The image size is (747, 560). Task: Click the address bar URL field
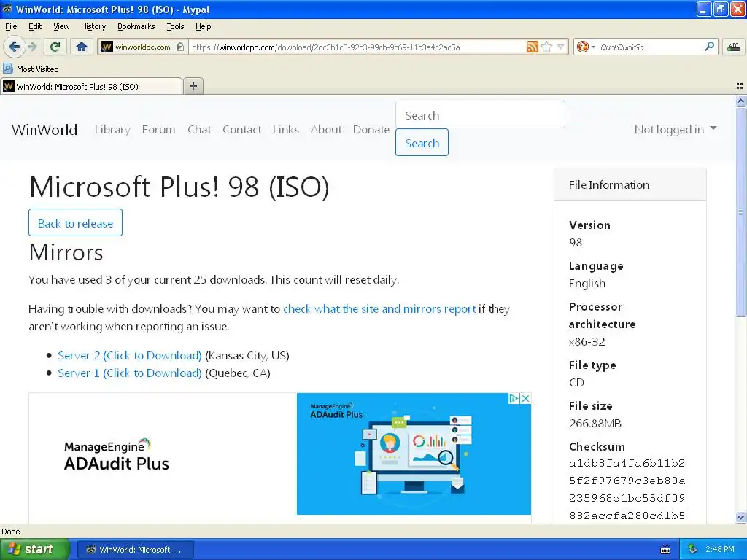tap(357, 47)
